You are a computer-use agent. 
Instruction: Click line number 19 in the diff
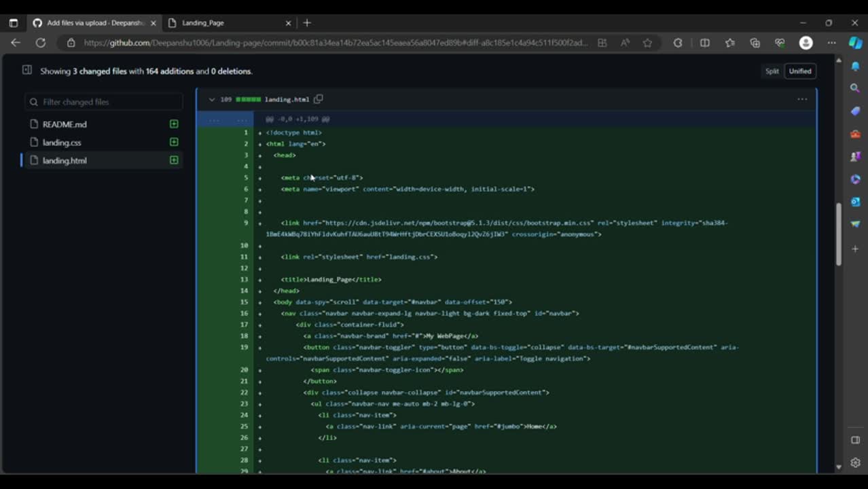pyautogui.click(x=244, y=347)
